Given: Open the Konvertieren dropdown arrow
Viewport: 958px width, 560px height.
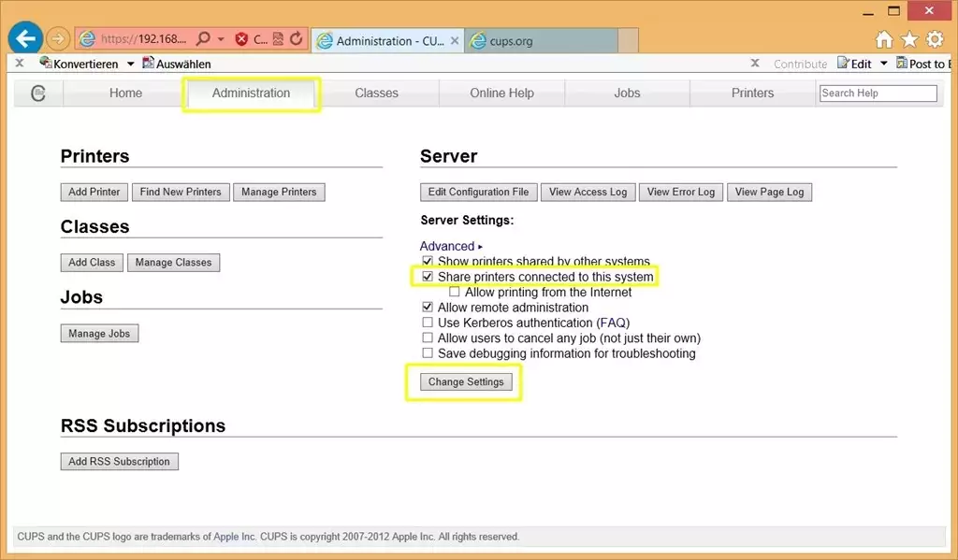Looking at the screenshot, I should (131, 65).
